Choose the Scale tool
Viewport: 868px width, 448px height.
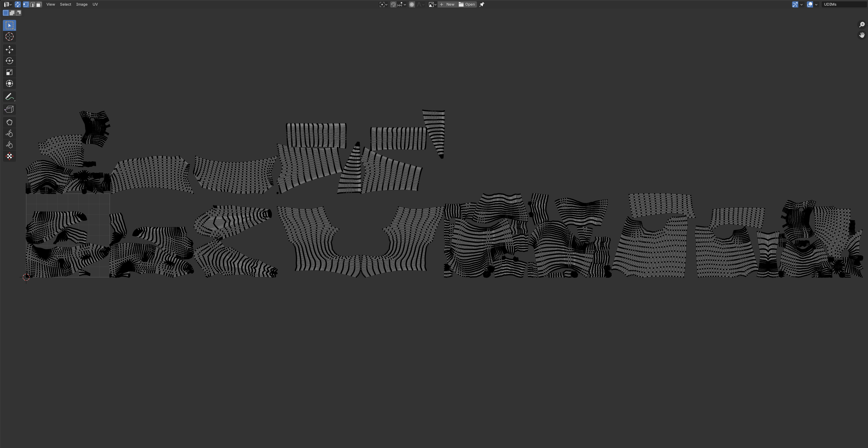(10, 72)
